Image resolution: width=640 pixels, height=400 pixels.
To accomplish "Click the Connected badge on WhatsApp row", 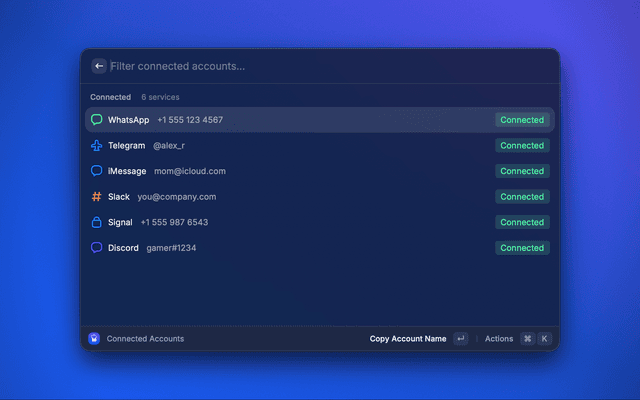I will (522, 120).
